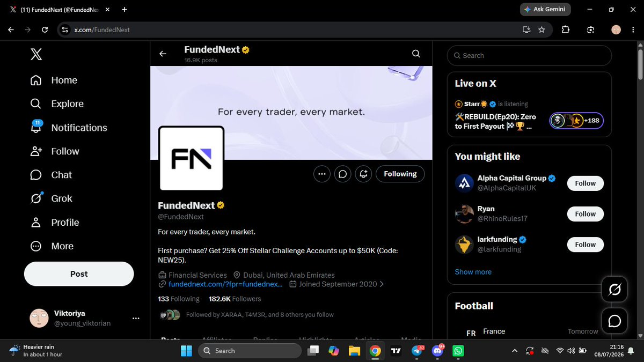Click Ryan's profile avatar
Screen dimensions: 644x362
pyautogui.click(x=464, y=213)
